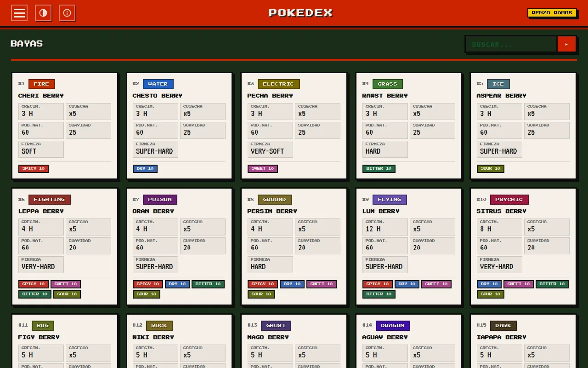Select the WATER type tag

(158, 84)
